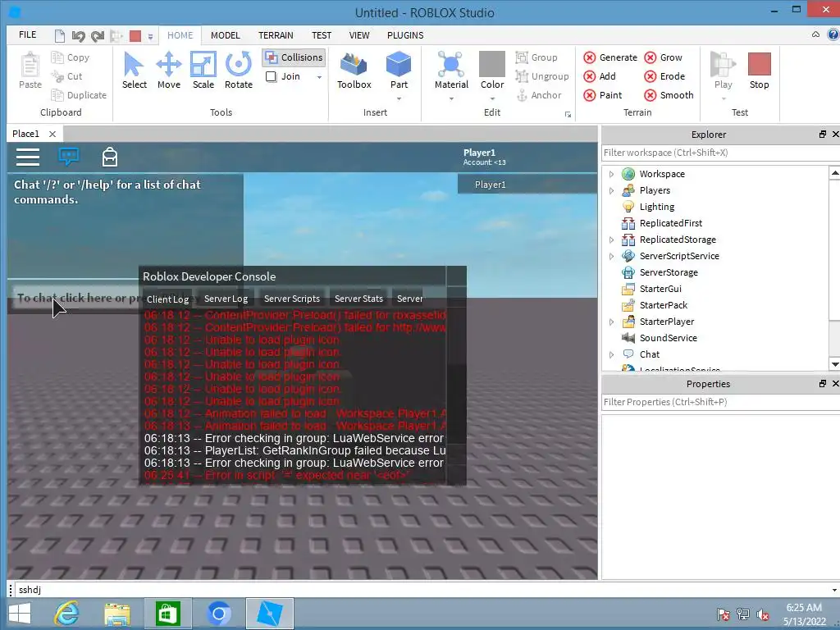Select Lighting in the Explorer
Screen dimensions: 840x630
coord(657,207)
